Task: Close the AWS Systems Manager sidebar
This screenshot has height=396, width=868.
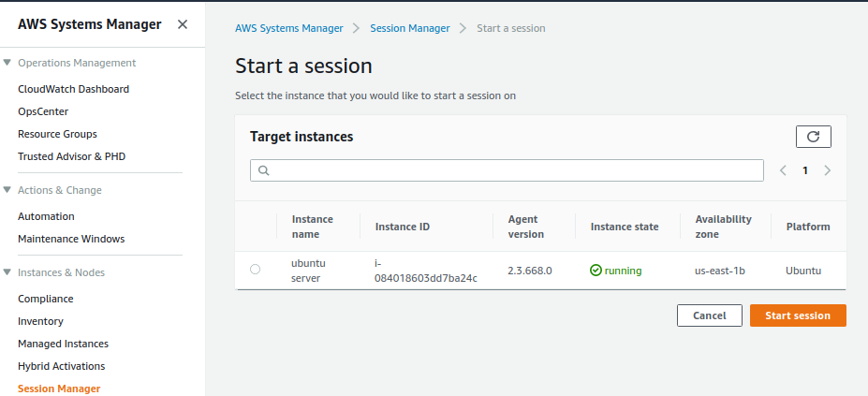Action: click(x=182, y=24)
